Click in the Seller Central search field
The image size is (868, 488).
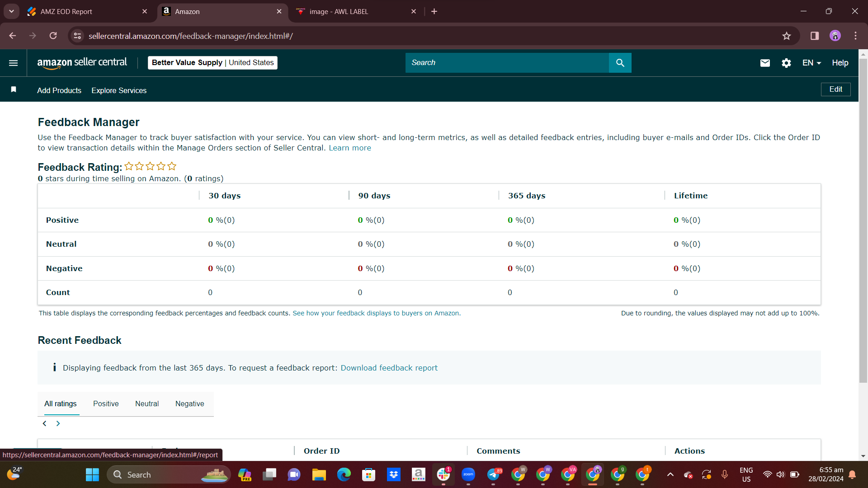(x=507, y=63)
